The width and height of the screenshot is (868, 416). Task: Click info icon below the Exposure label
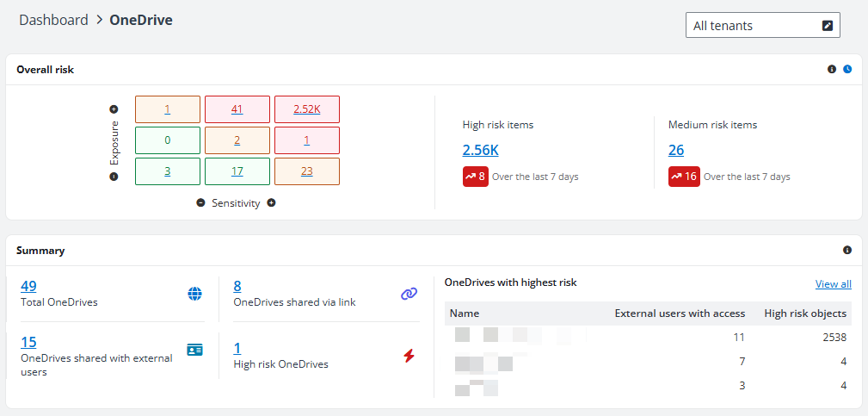tap(114, 177)
